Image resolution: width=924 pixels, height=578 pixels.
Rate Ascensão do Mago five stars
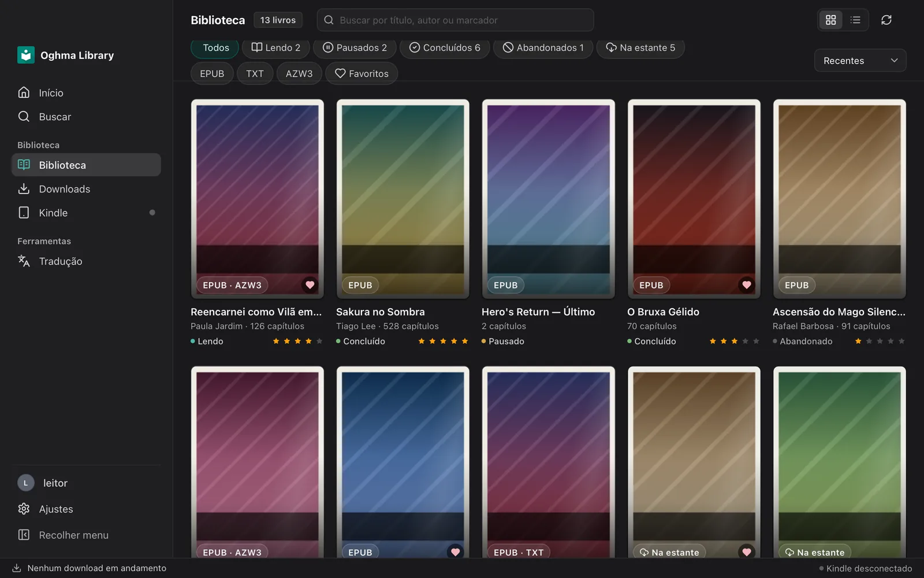[901, 342]
